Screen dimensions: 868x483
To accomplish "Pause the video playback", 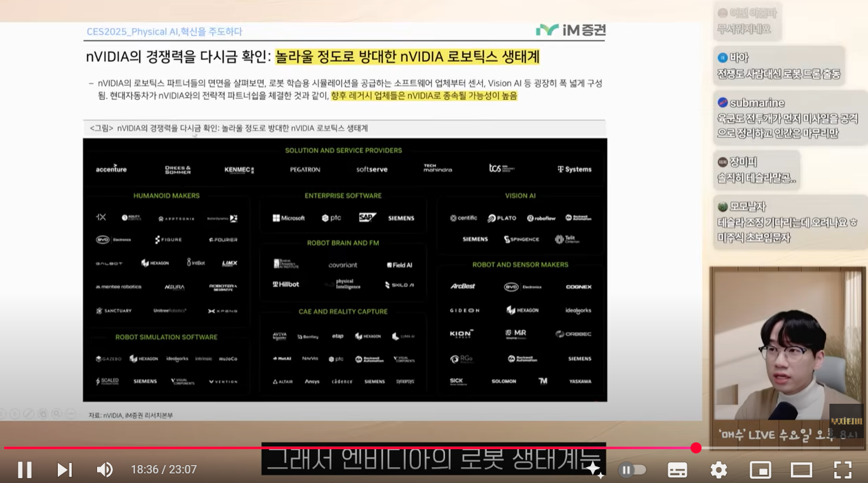I will [x=25, y=470].
